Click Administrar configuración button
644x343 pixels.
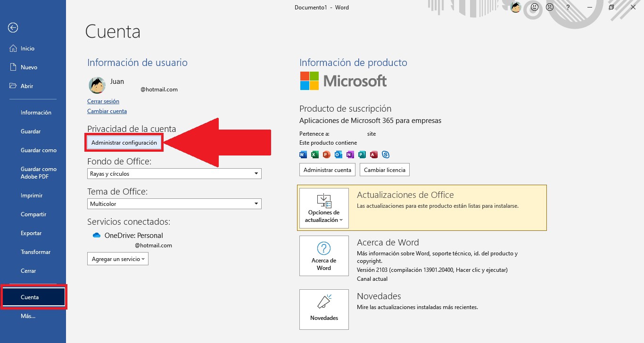[x=124, y=142]
